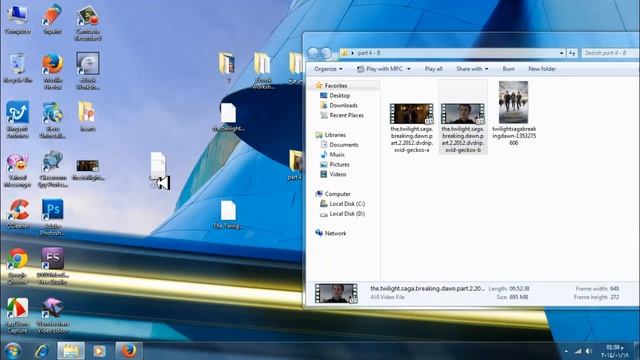Select video file ending in geckos-a

point(411,128)
